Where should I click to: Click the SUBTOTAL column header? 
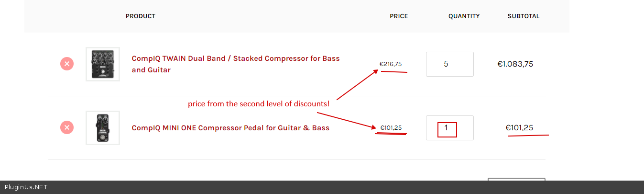524,16
